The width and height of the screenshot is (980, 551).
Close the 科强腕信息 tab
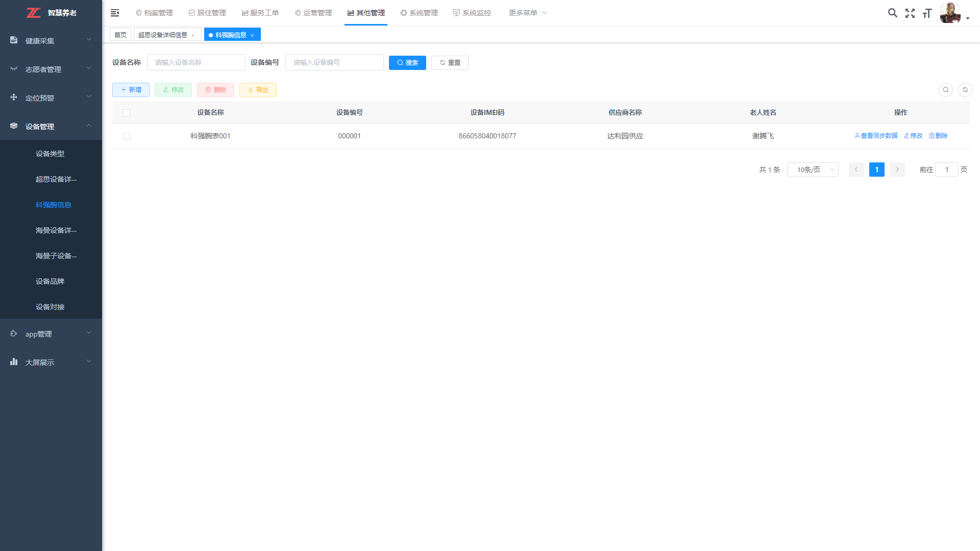pyautogui.click(x=252, y=35)
